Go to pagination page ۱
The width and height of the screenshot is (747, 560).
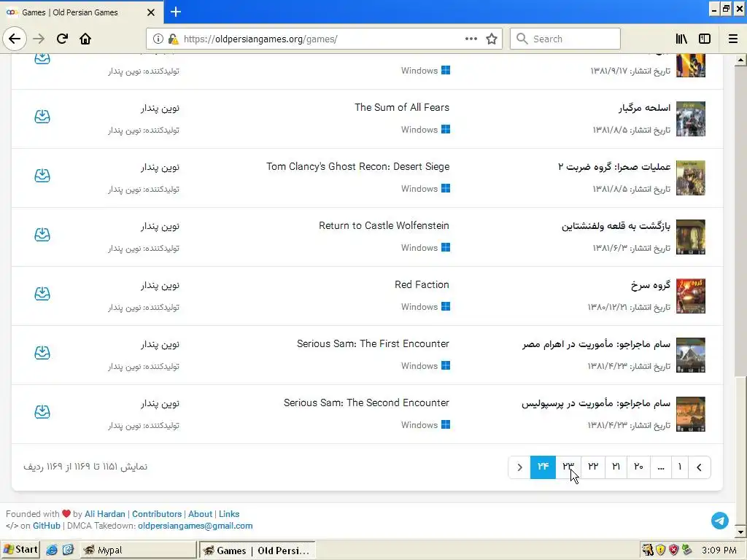click(x=680, y=467)
